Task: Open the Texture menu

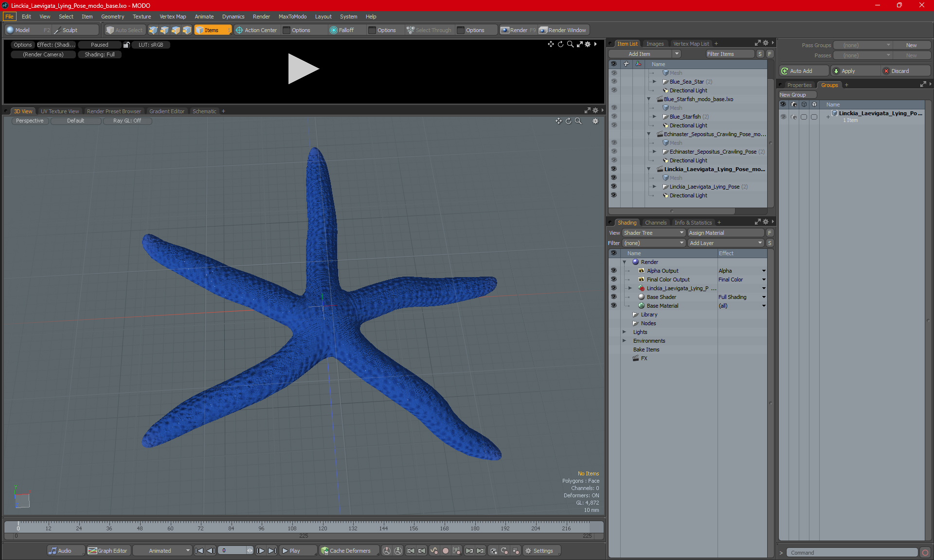Action: coord(142,17)
